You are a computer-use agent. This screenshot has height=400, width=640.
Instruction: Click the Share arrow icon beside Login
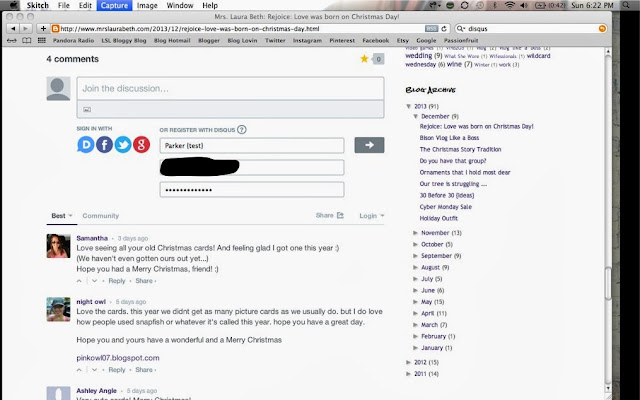(x=340, y=215)
